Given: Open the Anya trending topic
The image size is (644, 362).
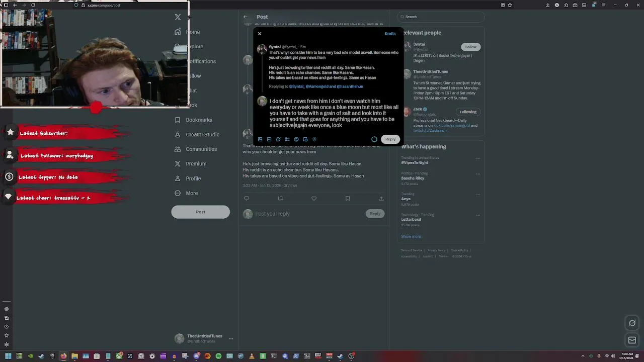Looking at the screenshot, I should (406, 199).
